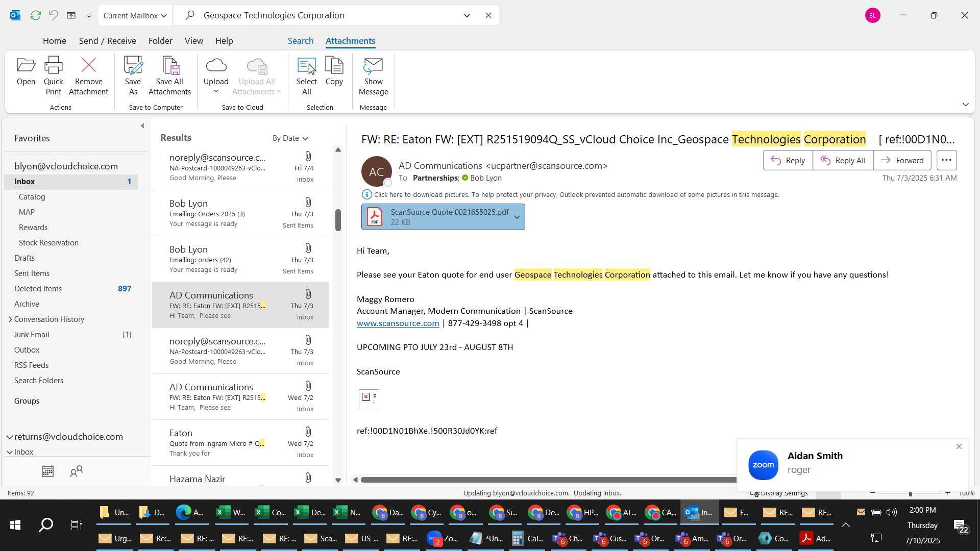
Task: Open People view icon in navigation pane
Action: pos(76,471)
